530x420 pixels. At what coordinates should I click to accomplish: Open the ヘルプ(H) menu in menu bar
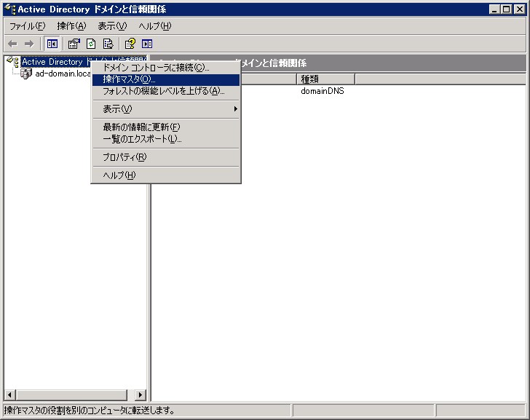pos(155,26)
